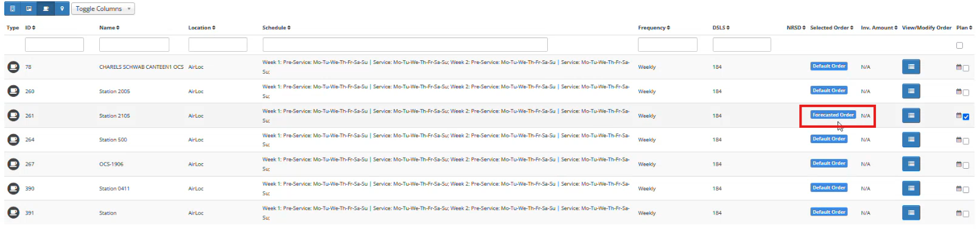Click Default Order button for OCS-1906
The width and height of the screenshot is (980, 229).
[829, 164]
